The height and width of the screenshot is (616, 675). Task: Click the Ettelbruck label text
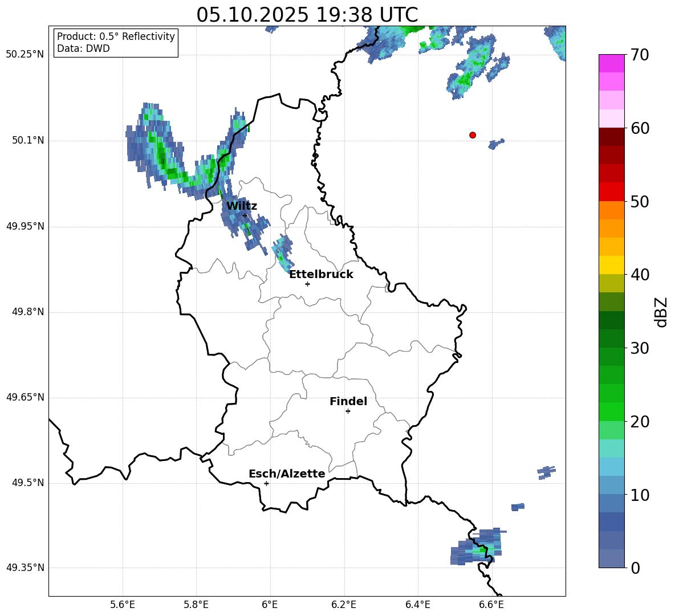pos(321,275)
